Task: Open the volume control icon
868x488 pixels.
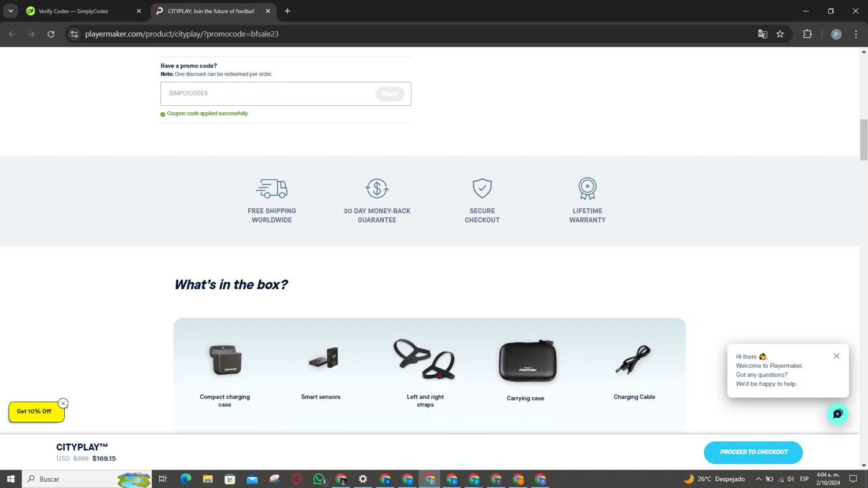Action: point(791,479)
